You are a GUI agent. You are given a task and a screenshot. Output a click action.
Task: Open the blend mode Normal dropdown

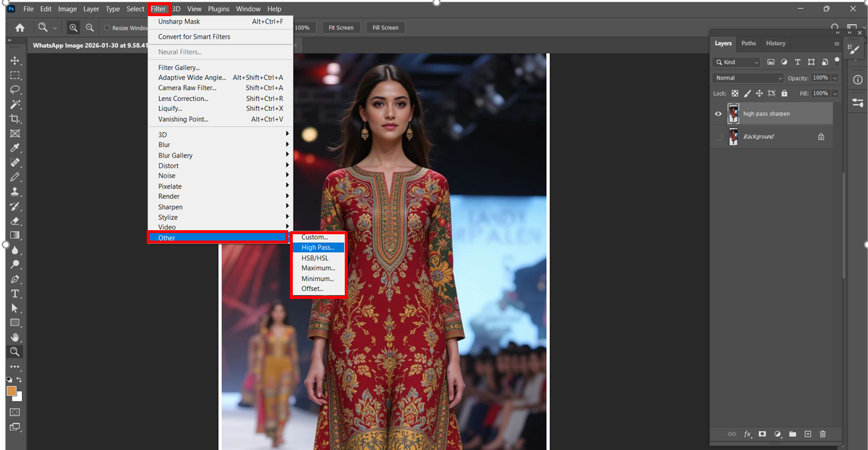pos(748,78)
